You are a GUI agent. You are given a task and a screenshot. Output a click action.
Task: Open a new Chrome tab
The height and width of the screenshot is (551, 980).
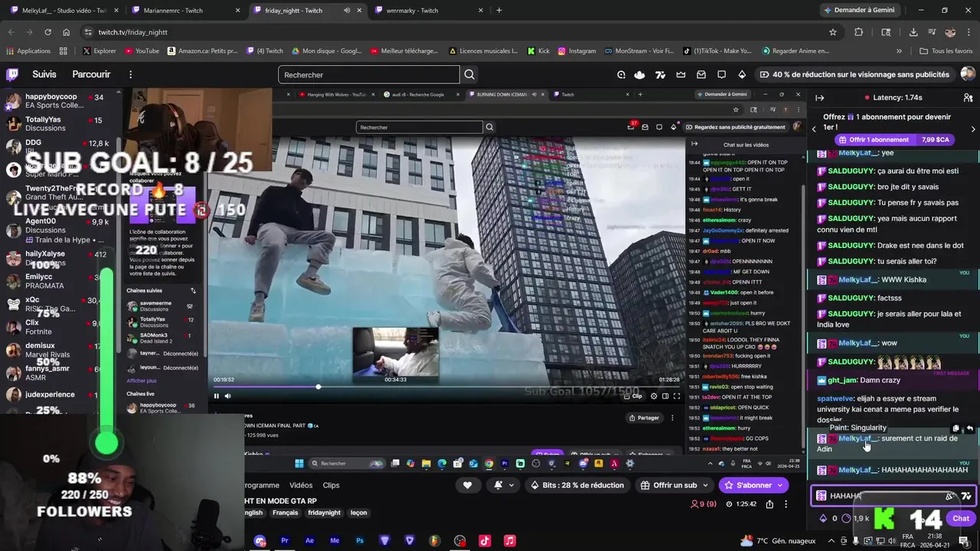tap(499, 10)
